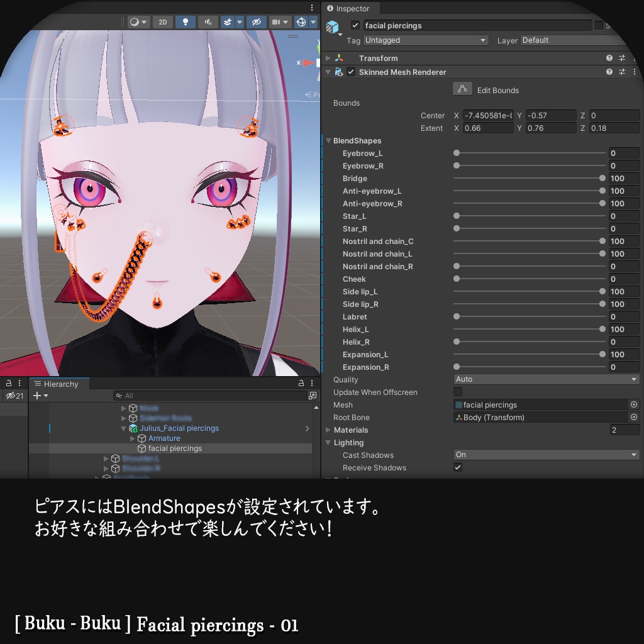Click the object picker circle next to Mesh
The height and width of the screenshot is (644, 644).
coord(634,404)
